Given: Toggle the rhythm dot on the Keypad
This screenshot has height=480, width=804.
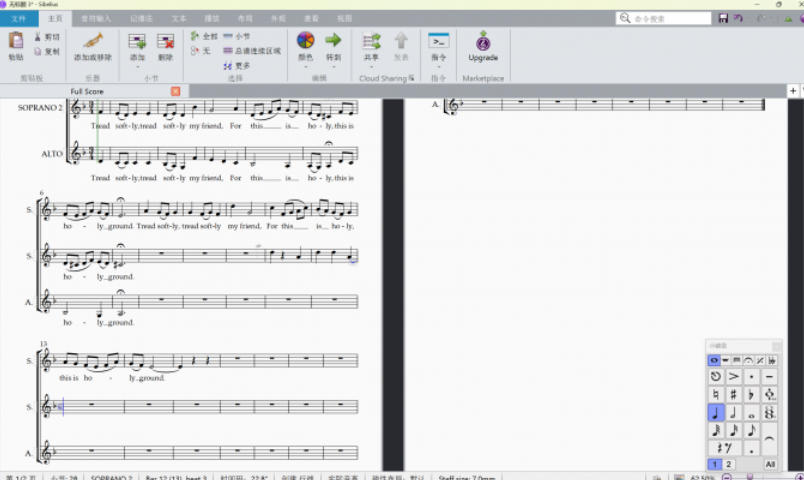Looking at the screenshot, I should (751, 448).
